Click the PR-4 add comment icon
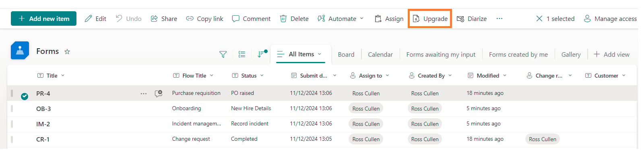Image resolution: width=644 pixels, height=150 pixels. click(x=159, y=93)
